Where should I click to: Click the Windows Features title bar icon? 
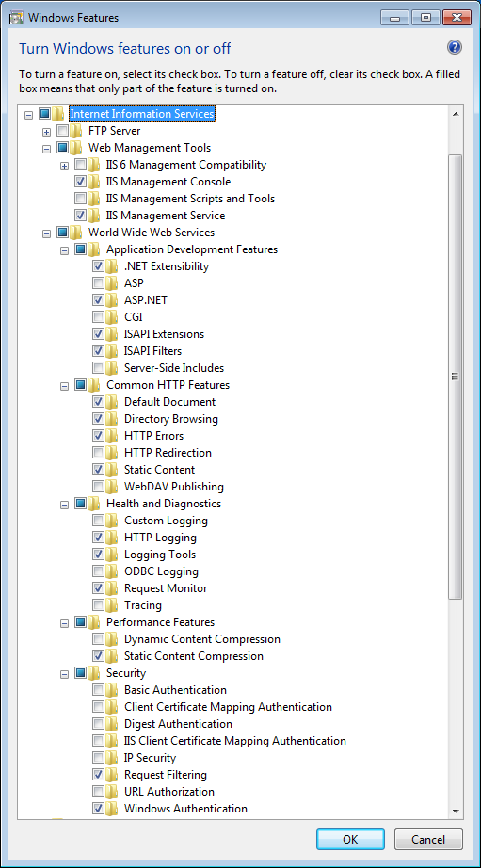click(16, 17)
